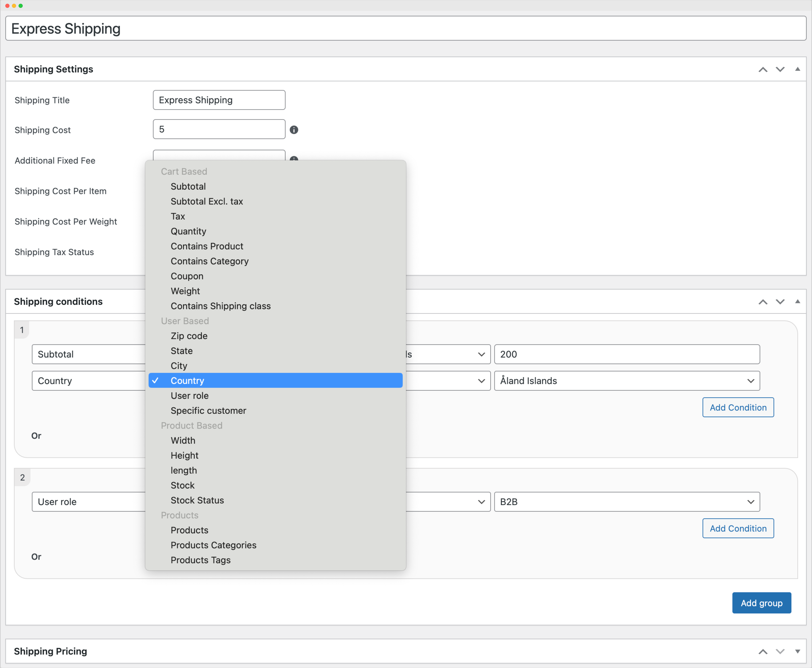Pick Products Tags from dropdown list

point(201,560)
